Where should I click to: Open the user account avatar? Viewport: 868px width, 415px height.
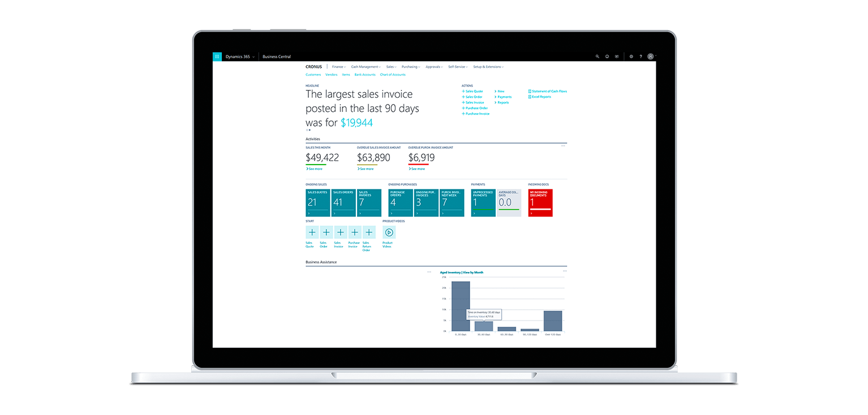point(651,57)
